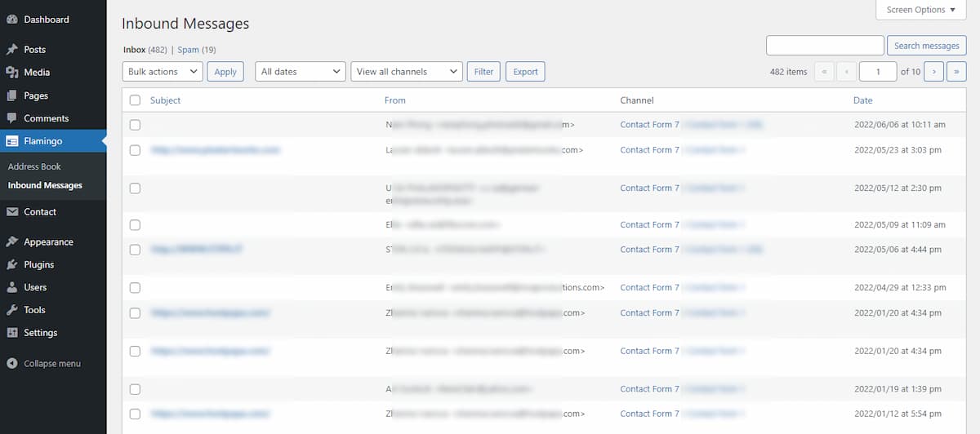Click the Collapse menu arrow icon
980x434 pixels.
pos(12,364)
